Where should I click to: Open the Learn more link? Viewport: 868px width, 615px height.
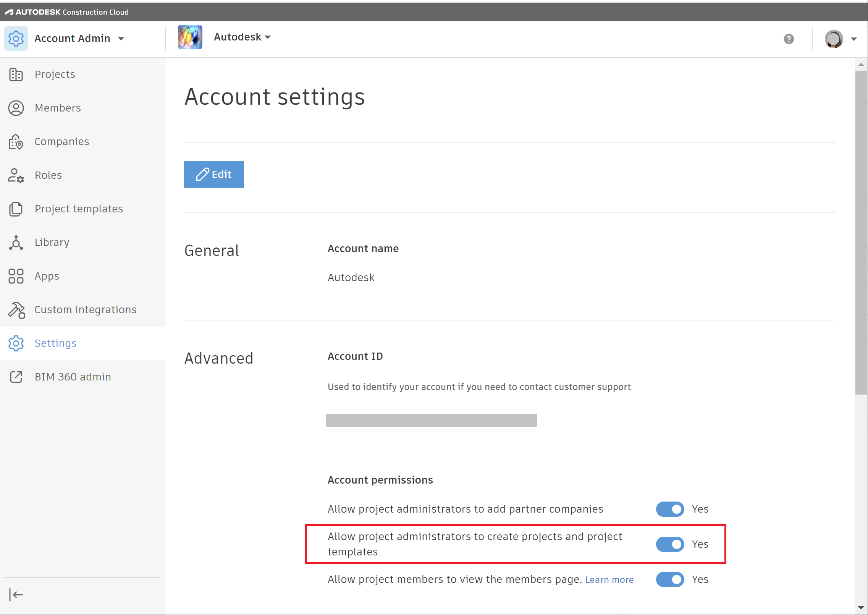[x=609, y=579]
